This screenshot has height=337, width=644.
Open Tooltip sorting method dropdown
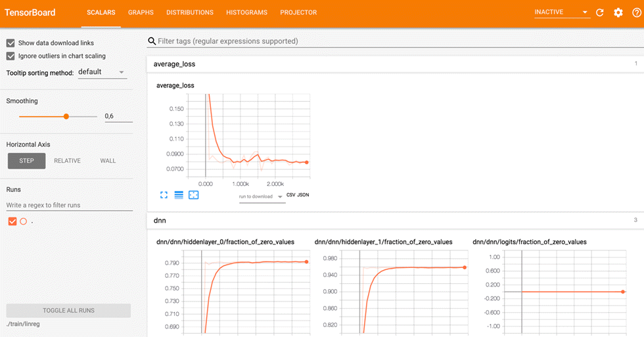pos(102,72)
